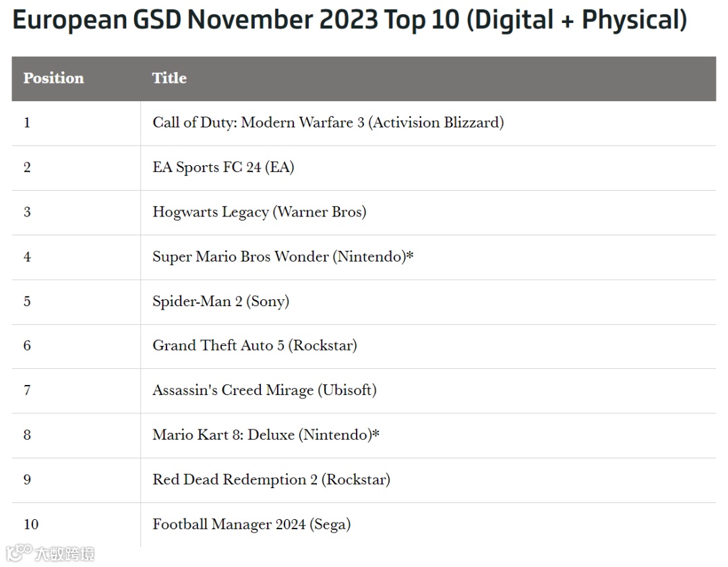The width and height of the screenshot is (728, 567).
Task: Select Assassin's Creed Mirage (Ubisoft) entry
Action: click(264, 390)
